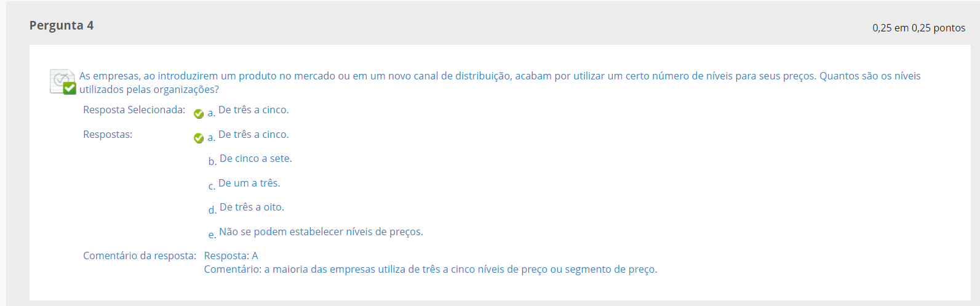Click "De três a cinco." in the Resposta Selecionada row

253,110
